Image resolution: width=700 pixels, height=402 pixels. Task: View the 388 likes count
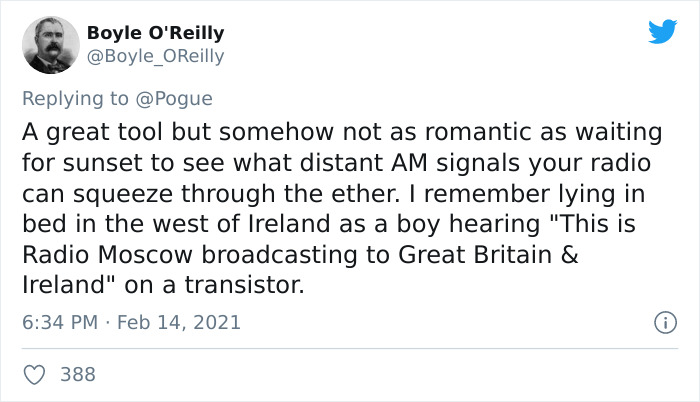coord(78,374)
